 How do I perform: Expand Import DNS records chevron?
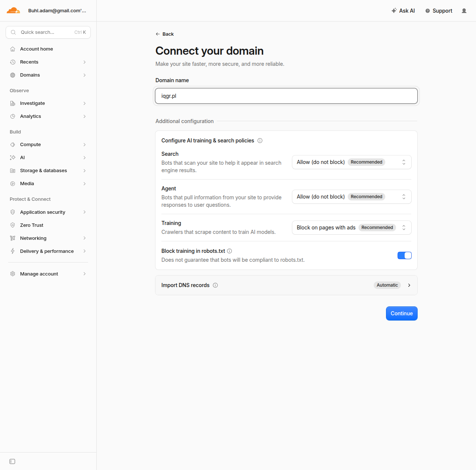[409, 285]
